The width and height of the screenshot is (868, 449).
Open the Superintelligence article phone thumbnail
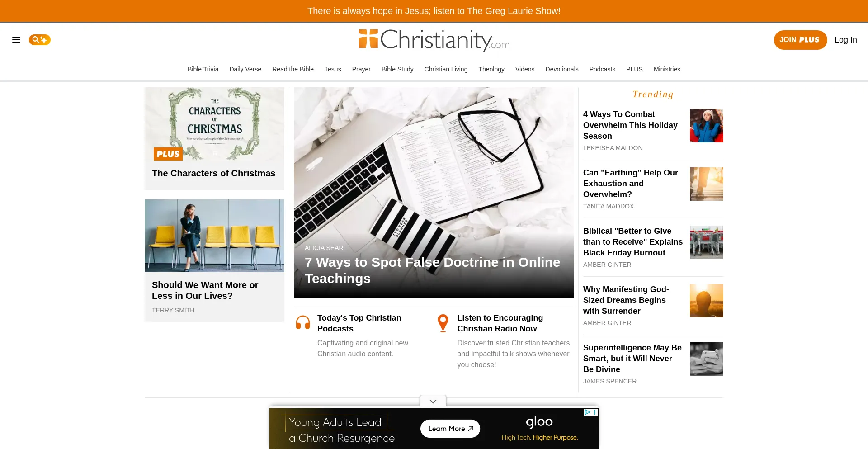[x=707, y=359]
